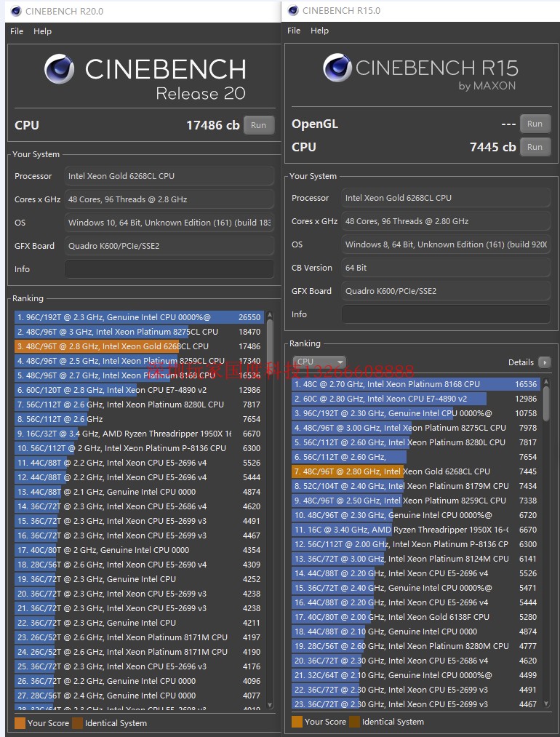
Task: Run the CPU test in Cinebench R20
Action: (x=258, y=125)
